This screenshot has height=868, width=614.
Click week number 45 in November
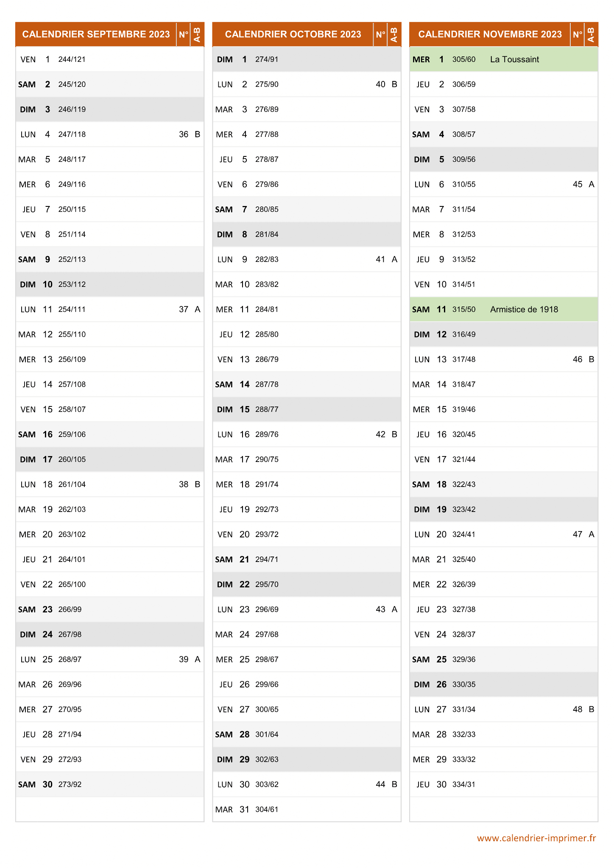[x=578, y=184]
